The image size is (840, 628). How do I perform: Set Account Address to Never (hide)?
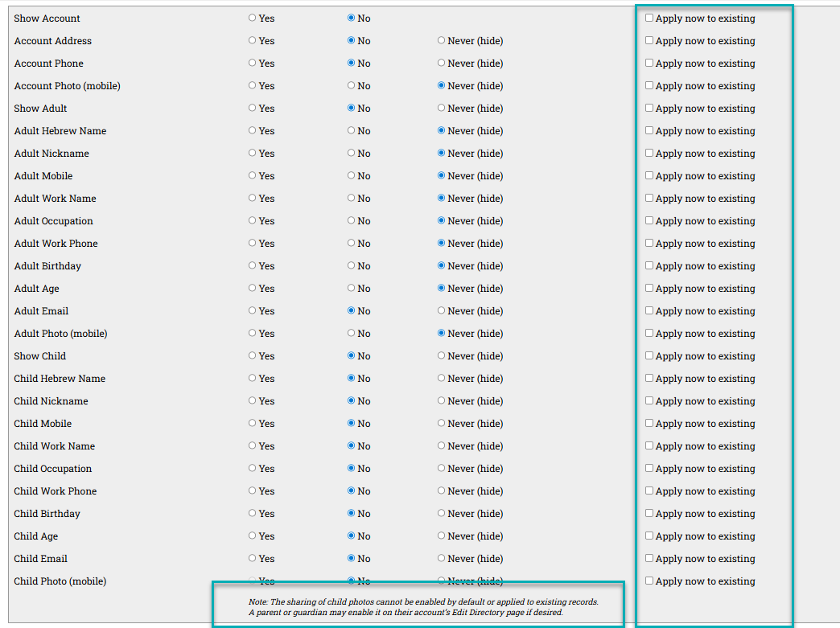pos(441,40)
